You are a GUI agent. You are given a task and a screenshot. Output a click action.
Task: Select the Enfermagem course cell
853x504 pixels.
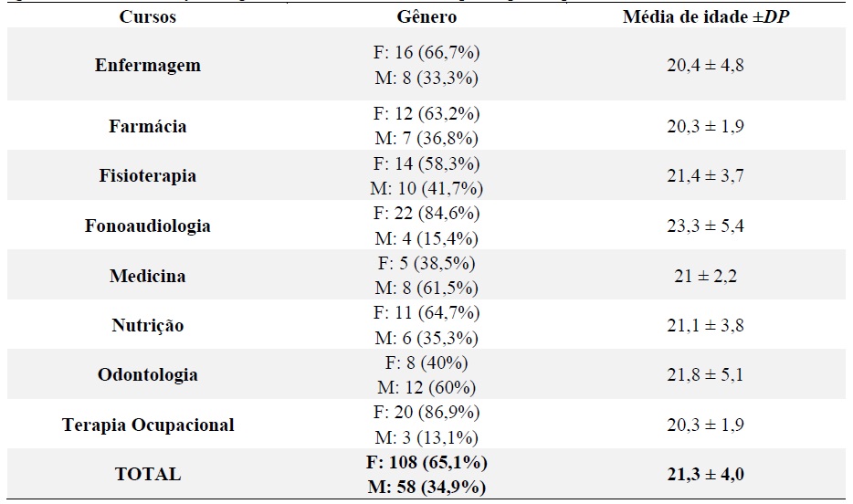point(147,66)
